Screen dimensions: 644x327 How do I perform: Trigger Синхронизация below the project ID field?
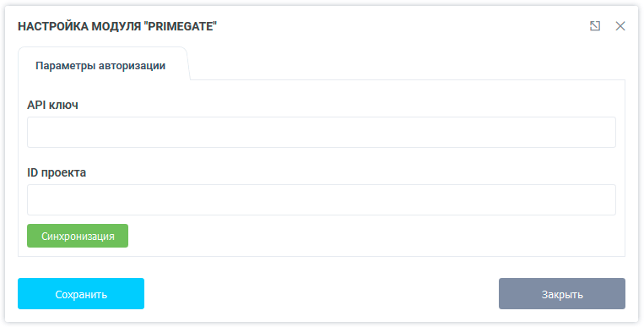click(x=78, y=236)
